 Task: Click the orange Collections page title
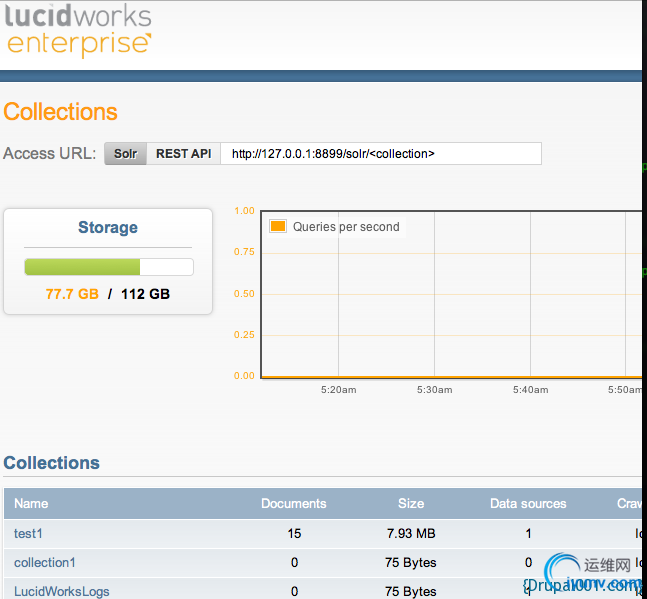(61, 112)
